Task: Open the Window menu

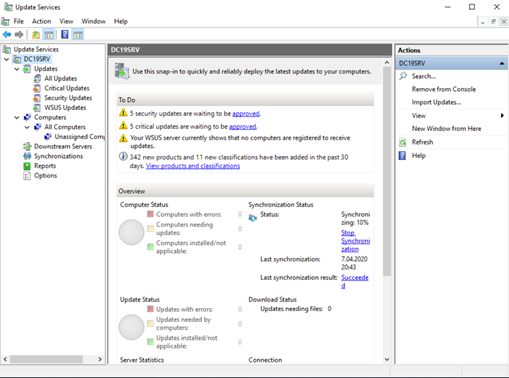Action: coord(94,21)
